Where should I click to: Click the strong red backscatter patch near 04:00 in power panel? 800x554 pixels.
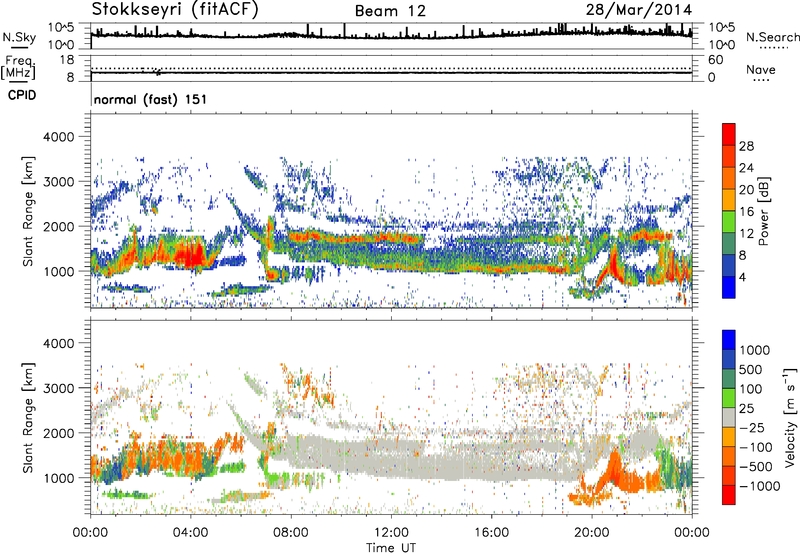click(190, 254)
